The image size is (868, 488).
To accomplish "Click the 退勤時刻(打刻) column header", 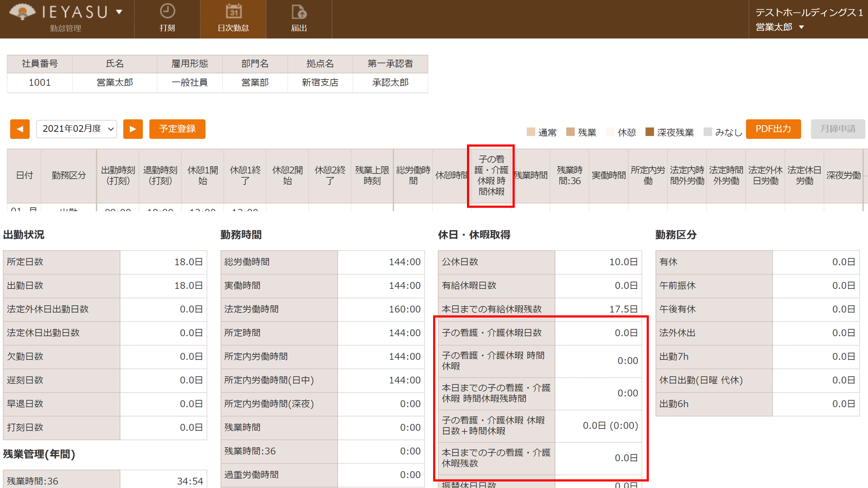I will coord(160,175).
